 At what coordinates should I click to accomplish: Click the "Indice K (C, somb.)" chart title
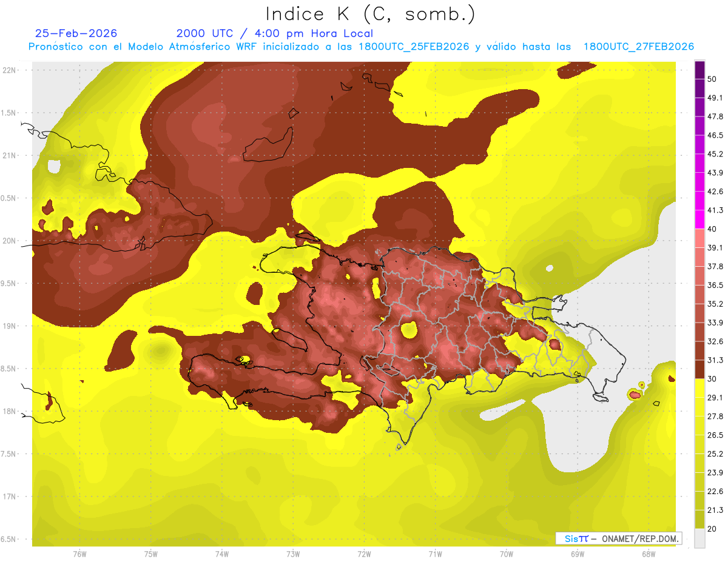(371, 14)
